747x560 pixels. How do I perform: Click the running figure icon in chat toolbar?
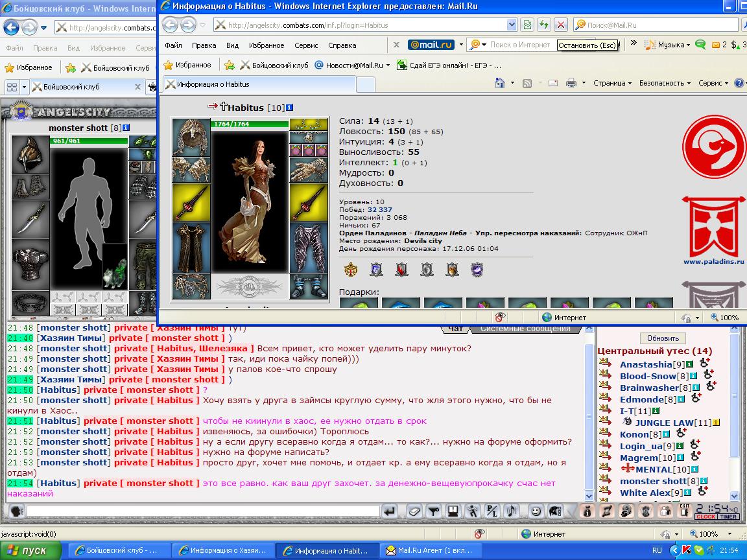[x=472, y=511]
